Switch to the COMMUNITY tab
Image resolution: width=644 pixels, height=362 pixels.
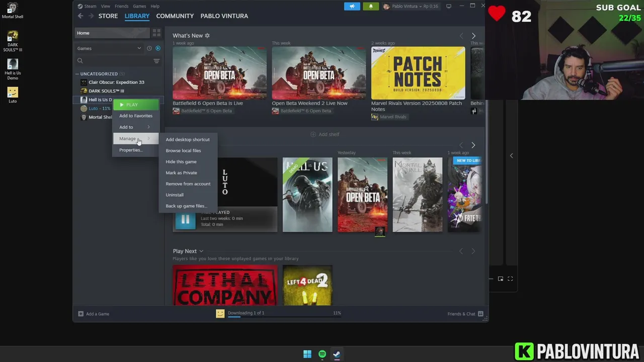coord(175,16)
